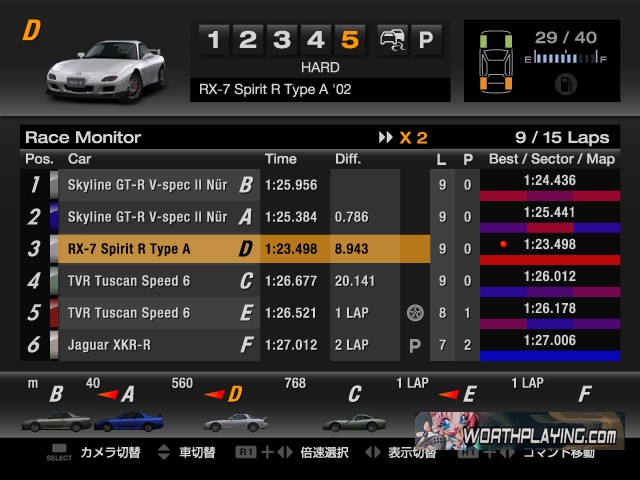The height and width of the screenshot is (480, 640).
Task: Click the Best / Sector / Map column header
Action: click(551, 159)
